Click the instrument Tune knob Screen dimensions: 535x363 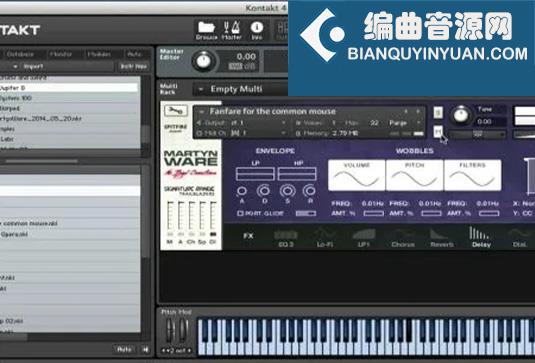point(461,115)
